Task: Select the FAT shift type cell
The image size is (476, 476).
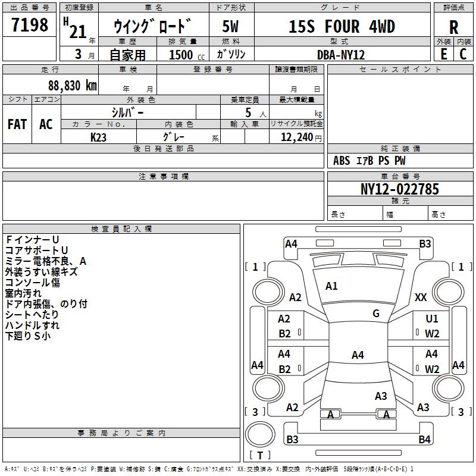Action: [17, 124]
